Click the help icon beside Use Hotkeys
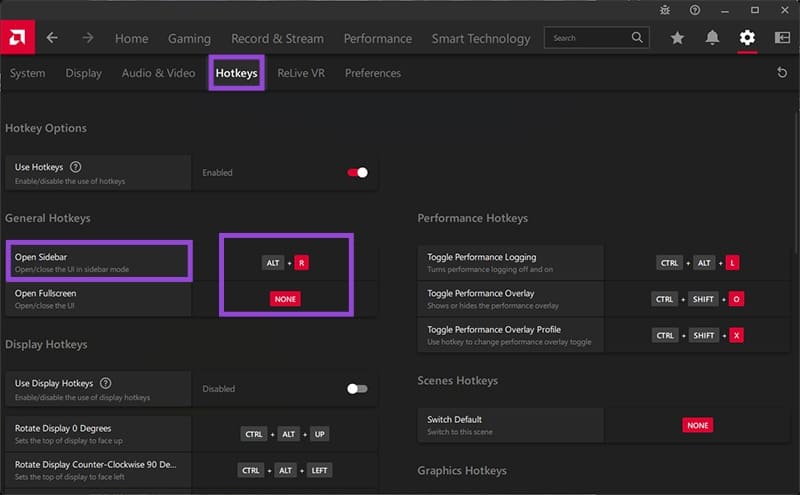Viewport: 800px width, 495px height. tap(76, 167)
